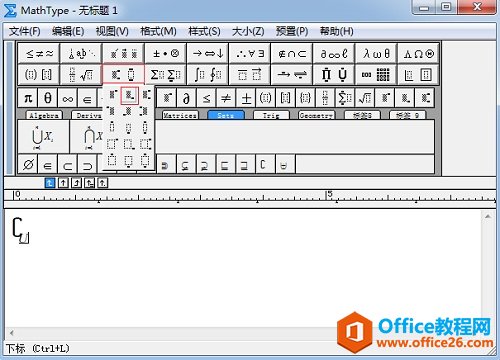
Task: Open the set theory symbols palette (∉∩⊂)
Action: click(292, 53)
